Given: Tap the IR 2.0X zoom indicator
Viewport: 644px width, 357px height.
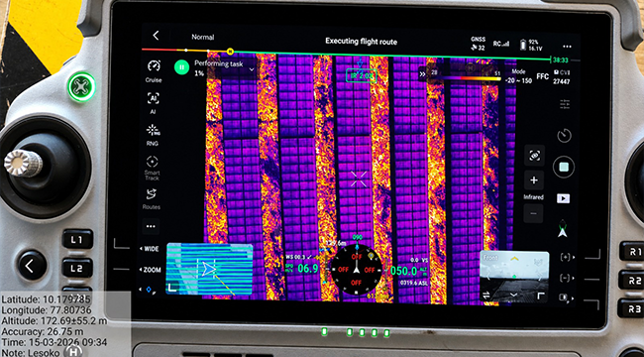Looking at the screenshot, I should coord(361,75).
